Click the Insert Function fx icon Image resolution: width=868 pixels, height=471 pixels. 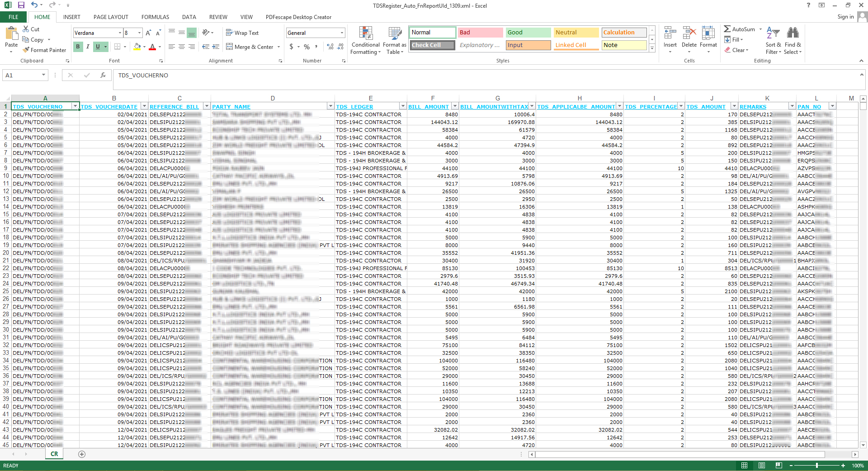103,76
